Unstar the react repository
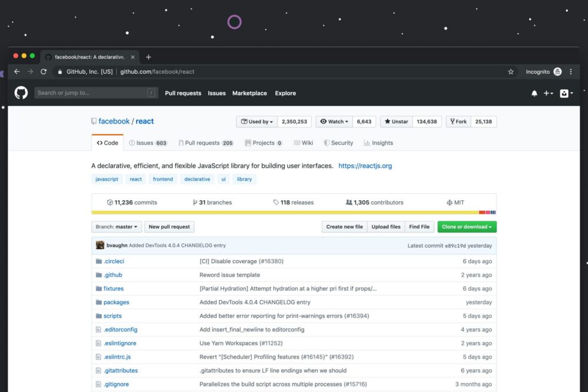 396,121
